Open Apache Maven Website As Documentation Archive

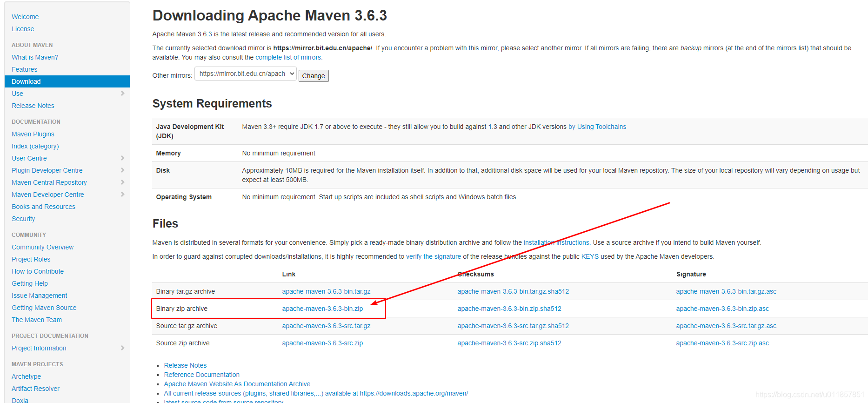[x=237, y=384]
